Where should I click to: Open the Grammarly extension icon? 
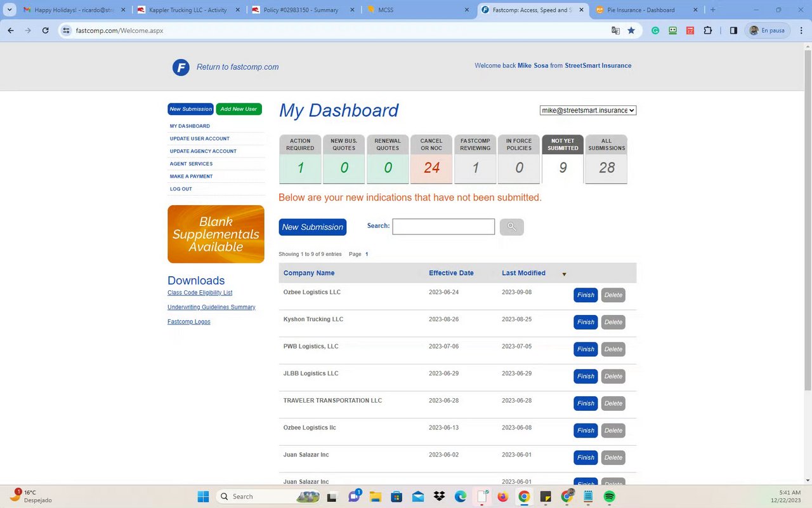[x=655, y=30]
